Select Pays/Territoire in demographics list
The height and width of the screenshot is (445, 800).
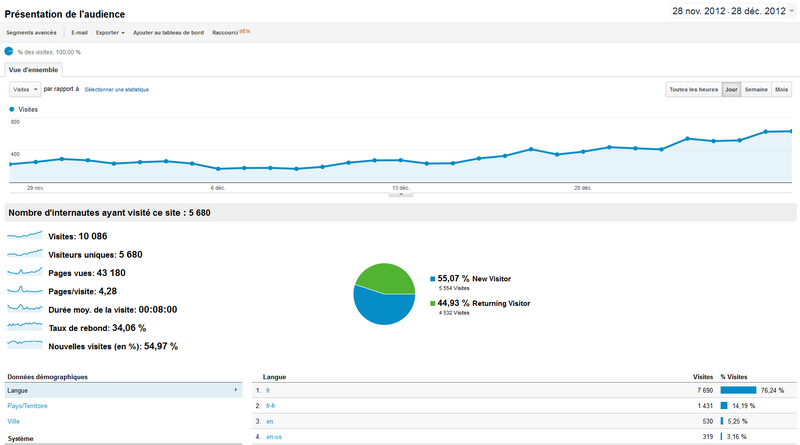coord(28,406)
